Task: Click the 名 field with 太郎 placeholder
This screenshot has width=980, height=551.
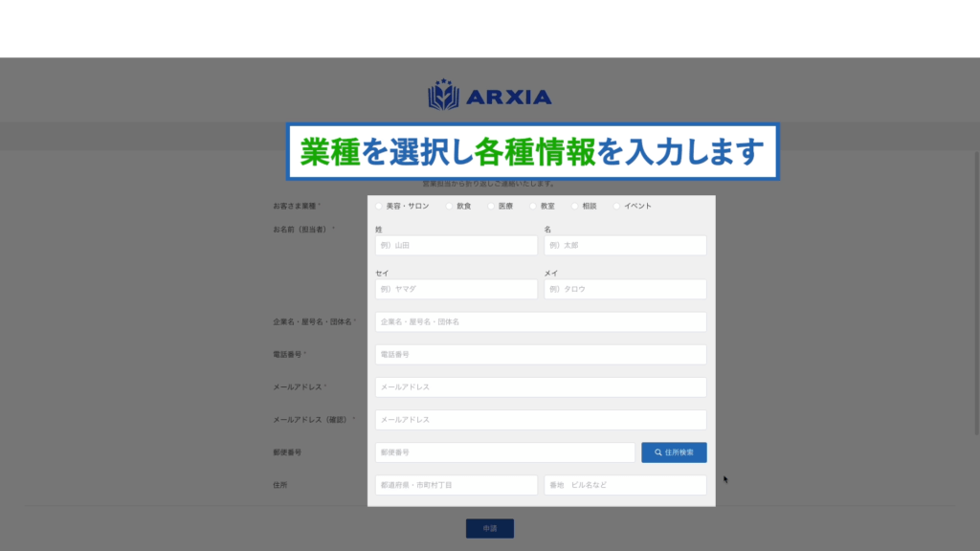Action: coord(625,246)
